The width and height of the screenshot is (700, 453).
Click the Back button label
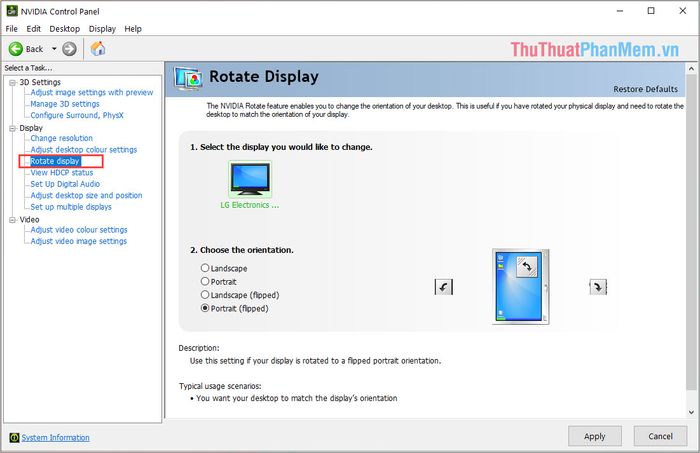(x=34, y=49)
